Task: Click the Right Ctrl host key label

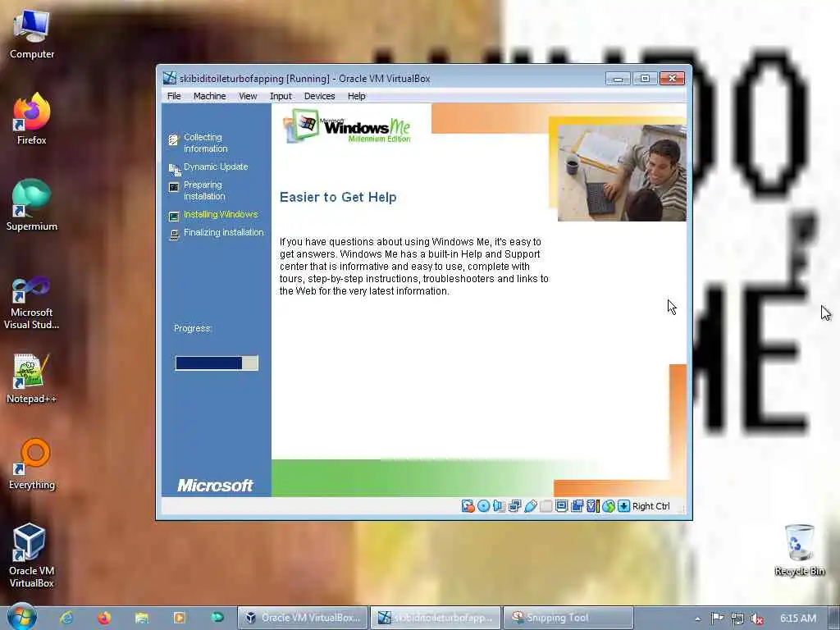Action: point(651,506)
